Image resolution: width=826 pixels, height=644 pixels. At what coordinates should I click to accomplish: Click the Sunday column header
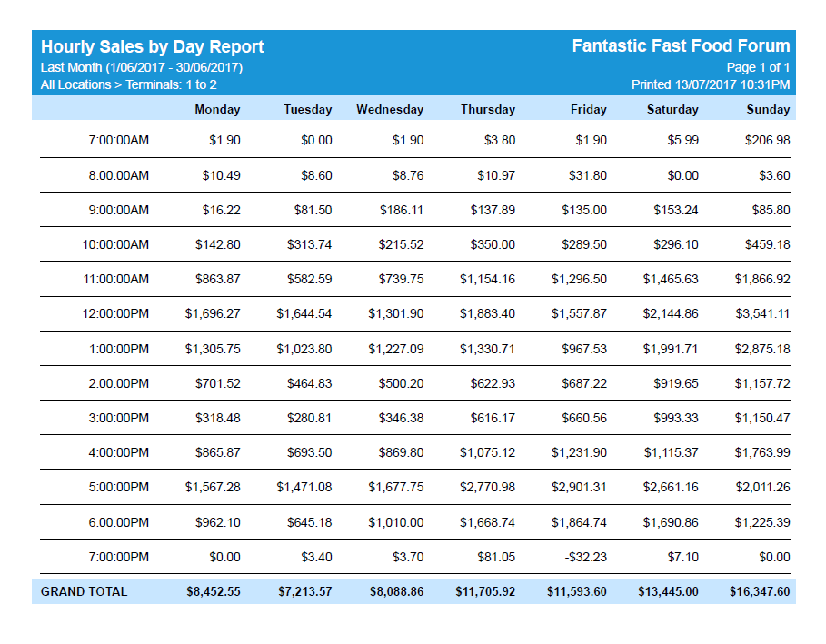pos(768,110)
